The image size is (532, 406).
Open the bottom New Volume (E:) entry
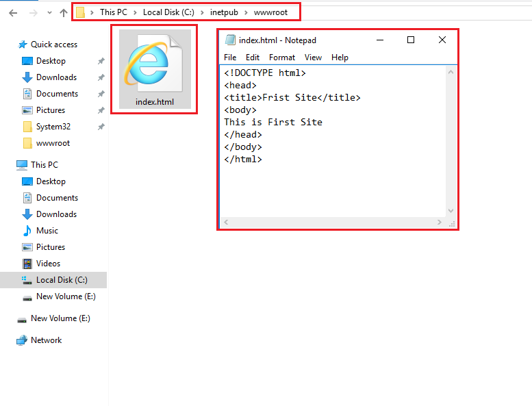pyautogui.click(x=60, y=318)
